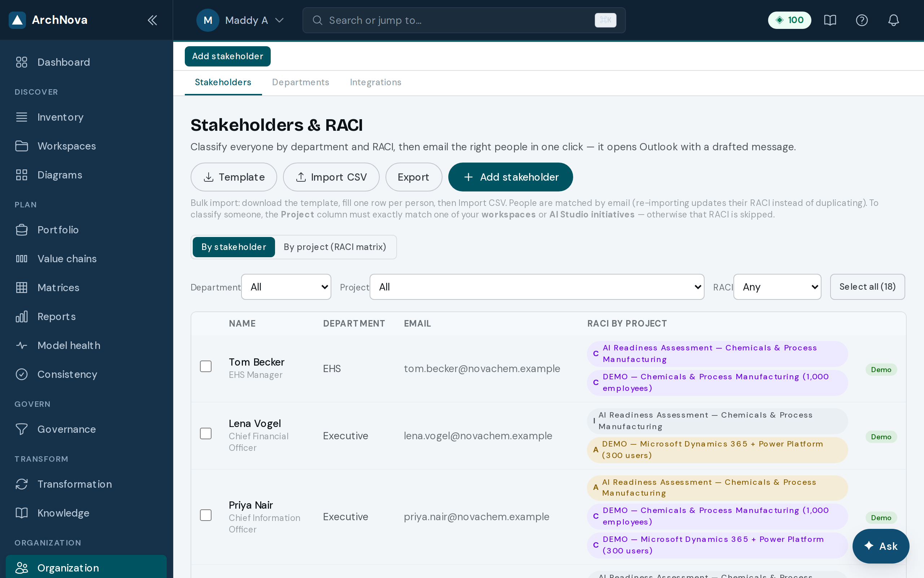This screenshot has width=924, height=578.
Task: Click the search magnifier icon
Action: pos(318,20)
